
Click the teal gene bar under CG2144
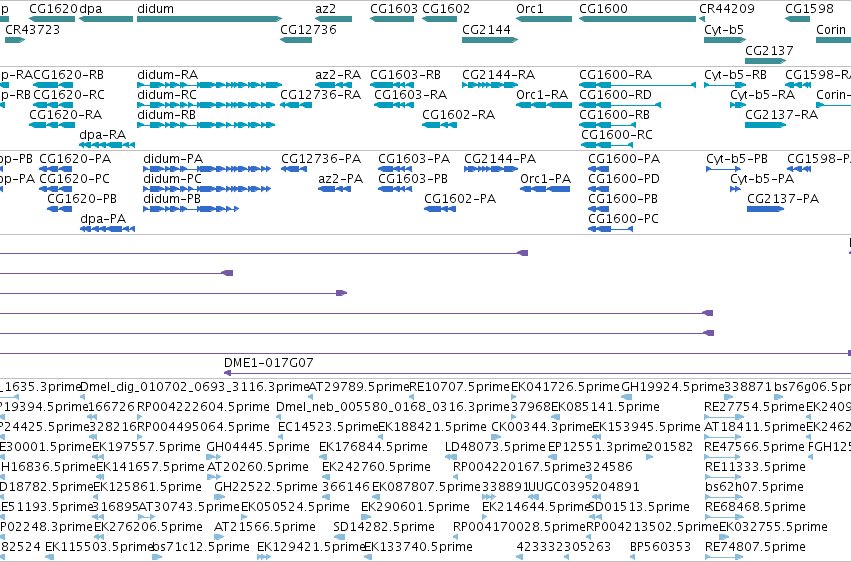click(x=490, y=40)
